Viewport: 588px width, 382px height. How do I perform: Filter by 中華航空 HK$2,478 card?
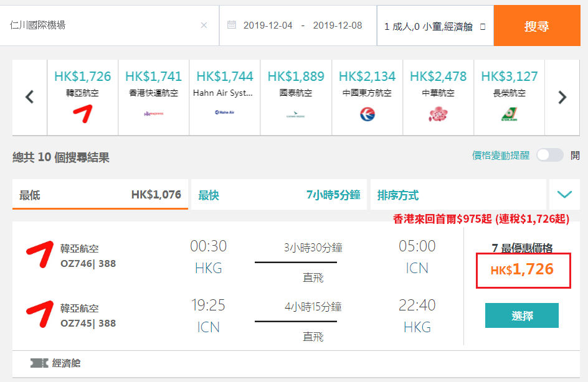click(x=438, y=97)
